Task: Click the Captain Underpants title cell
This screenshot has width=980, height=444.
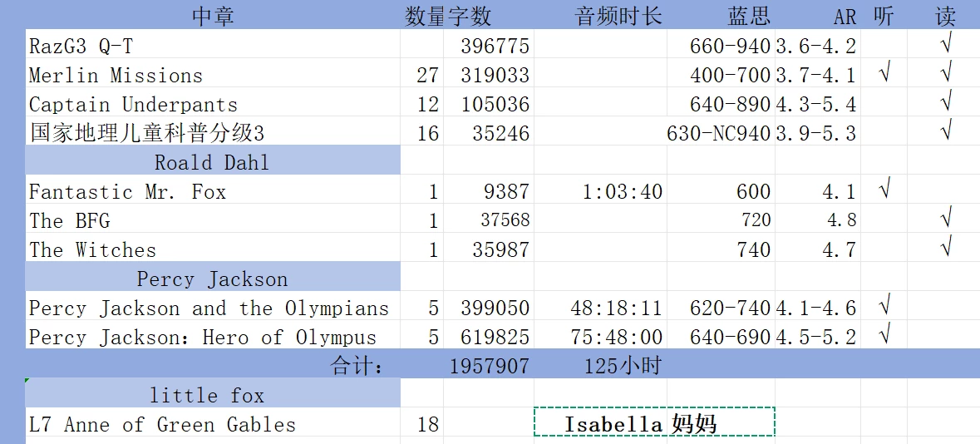Action: (213, 102)
